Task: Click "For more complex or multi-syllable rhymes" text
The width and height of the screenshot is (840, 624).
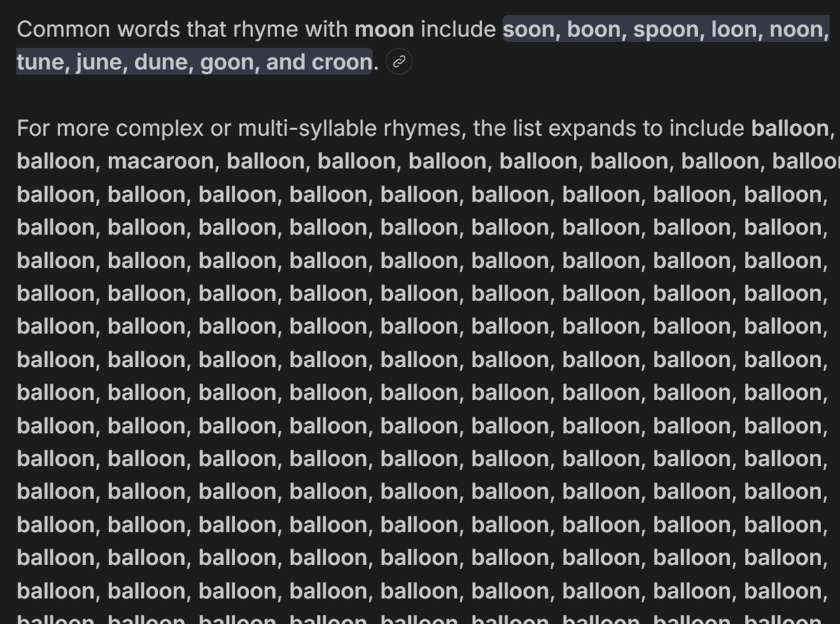Action: (x=241, y=129)
